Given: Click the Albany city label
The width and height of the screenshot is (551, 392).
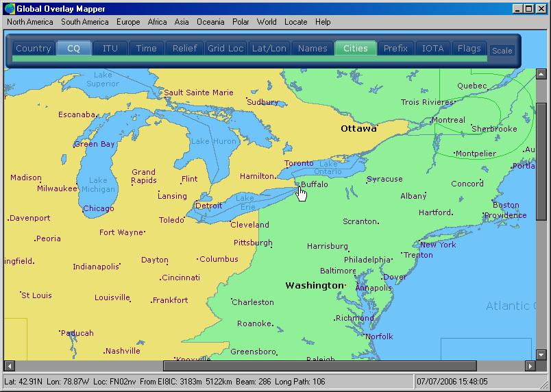Looking at the screenshot, I should [x=413, y=197].
